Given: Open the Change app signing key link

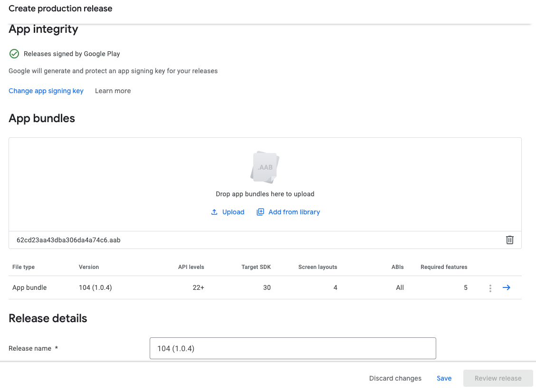Looking at the screenshot, I should [46, 91].
